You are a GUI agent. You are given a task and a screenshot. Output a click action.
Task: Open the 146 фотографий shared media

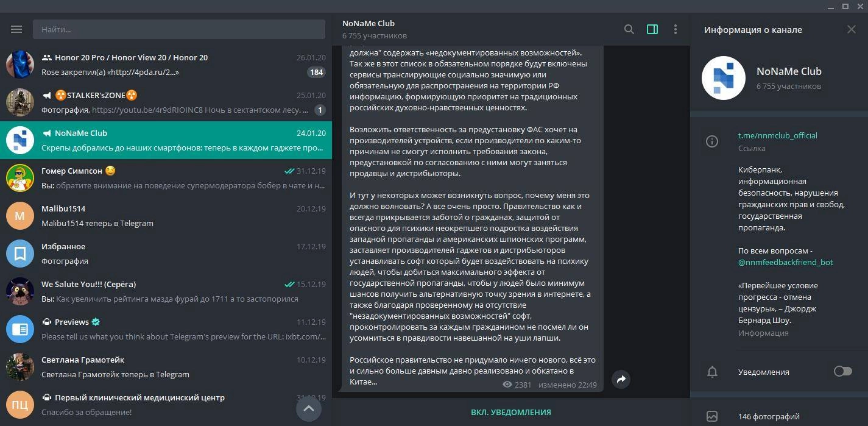coord(769,417)
